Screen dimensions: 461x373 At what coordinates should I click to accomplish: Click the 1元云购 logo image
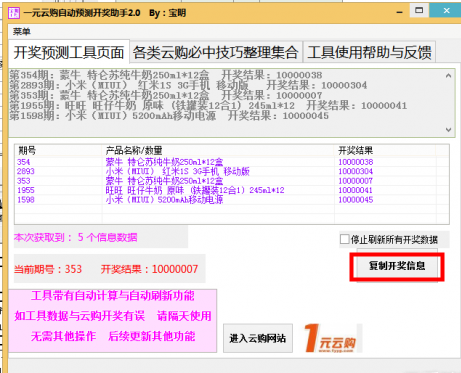(x=331, y=338)
